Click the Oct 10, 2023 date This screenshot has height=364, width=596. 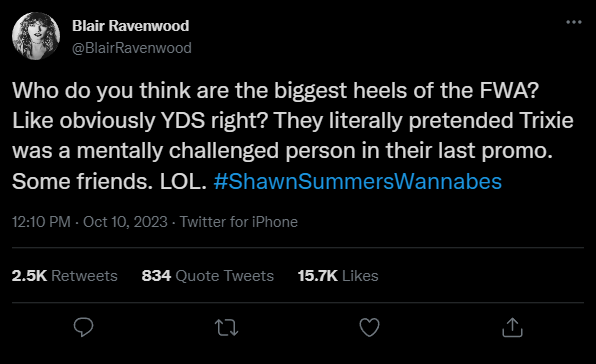(x=125, y=222)
